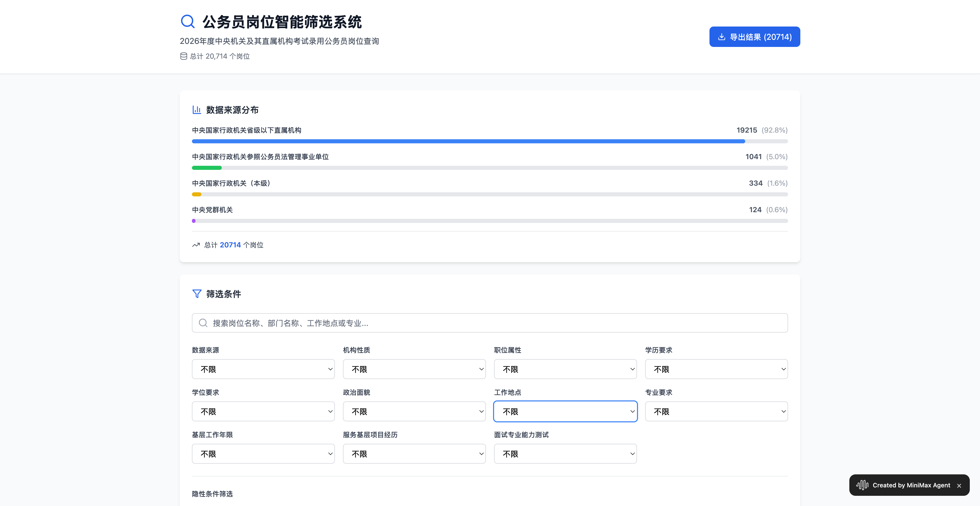Click the search icon inside the search box
The height and width of the screenshot is (506, 980).
(203, 323)
